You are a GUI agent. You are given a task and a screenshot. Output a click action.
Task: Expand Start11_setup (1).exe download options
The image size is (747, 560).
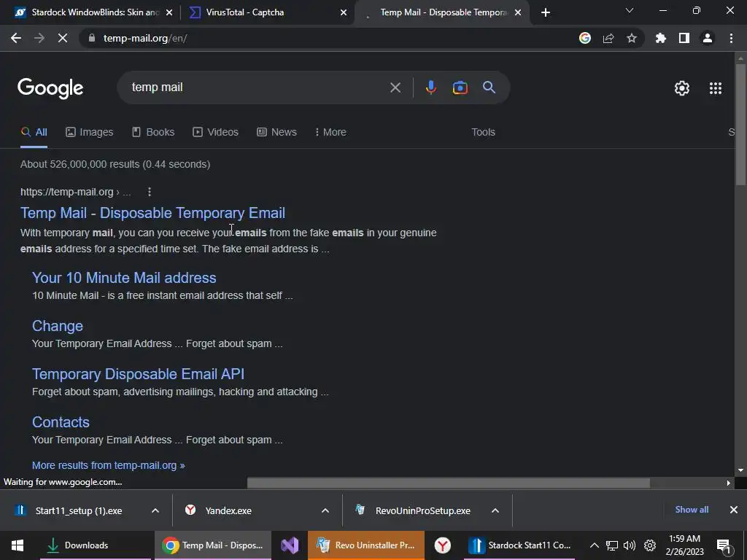155,510
